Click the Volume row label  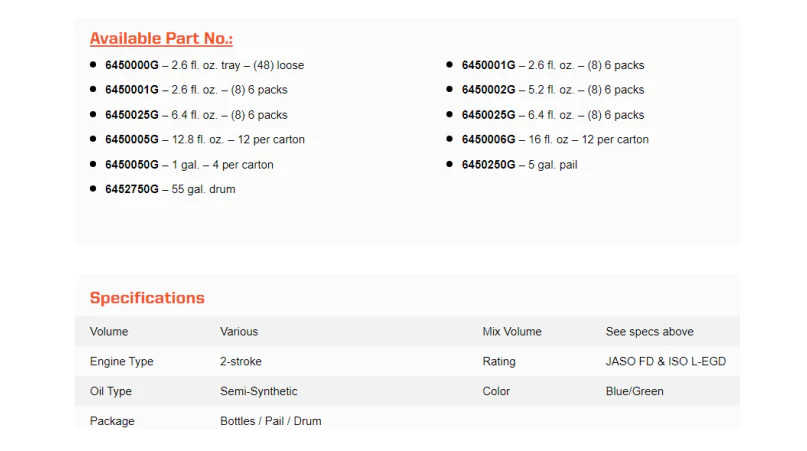click(x=109, y=332)
